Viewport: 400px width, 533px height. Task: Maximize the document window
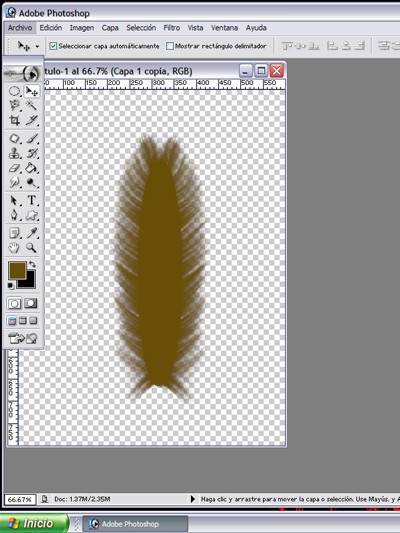tap(261, 71)
